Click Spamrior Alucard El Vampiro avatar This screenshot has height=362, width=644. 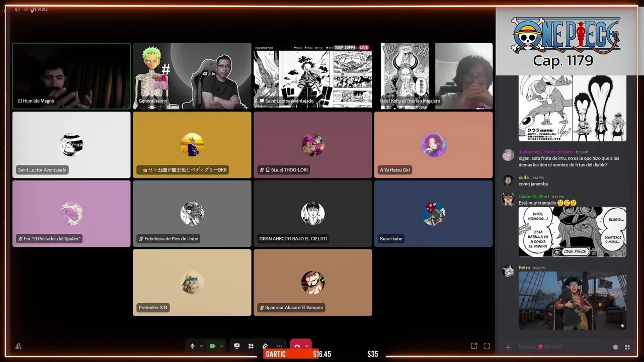click(x=313, y=283)
